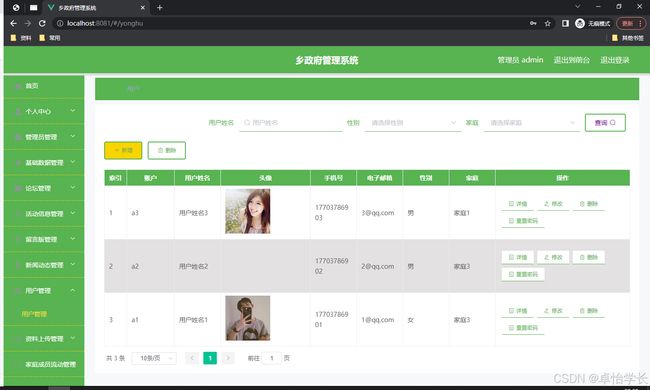Go back using browser back arrow

[x=13, y=24]
